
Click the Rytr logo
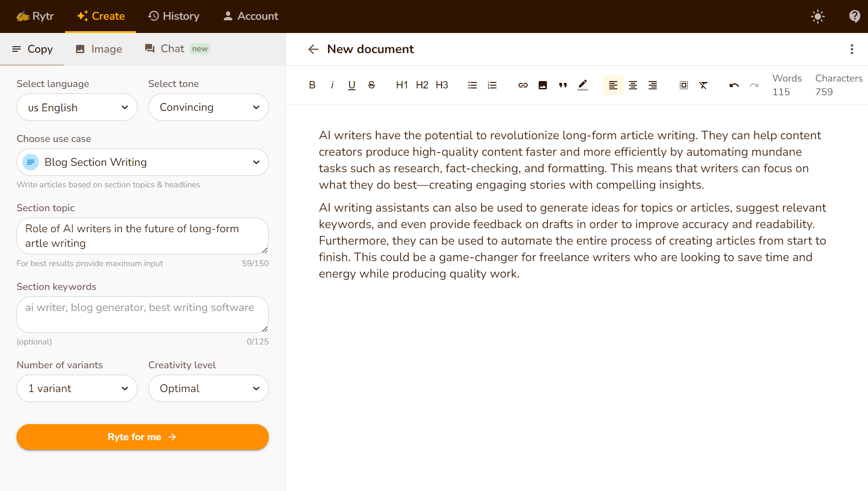click(x=35, y=16)
